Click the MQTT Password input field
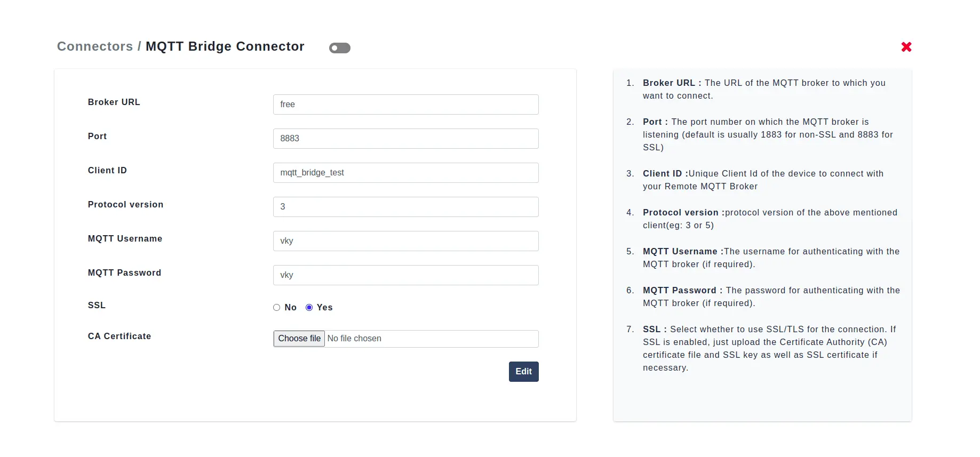 point(405,275)
